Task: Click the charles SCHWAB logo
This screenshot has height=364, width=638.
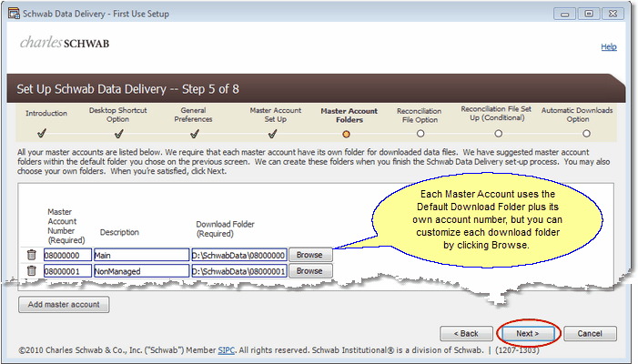Action: point(65,42)
